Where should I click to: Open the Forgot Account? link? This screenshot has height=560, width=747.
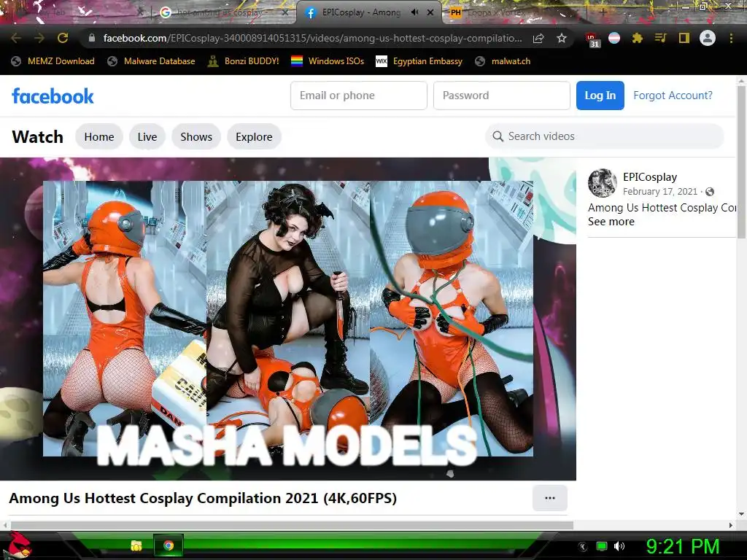(x=673, y=96)
